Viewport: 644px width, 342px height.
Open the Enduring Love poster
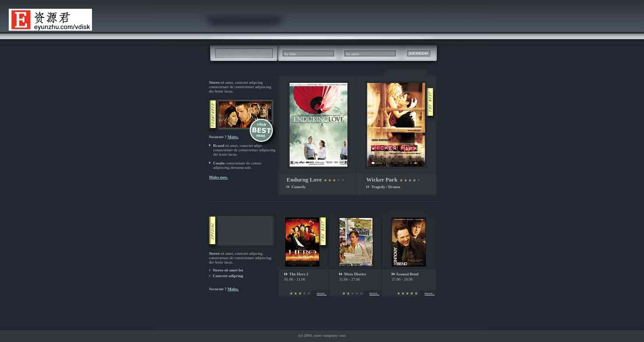(318, 125)
